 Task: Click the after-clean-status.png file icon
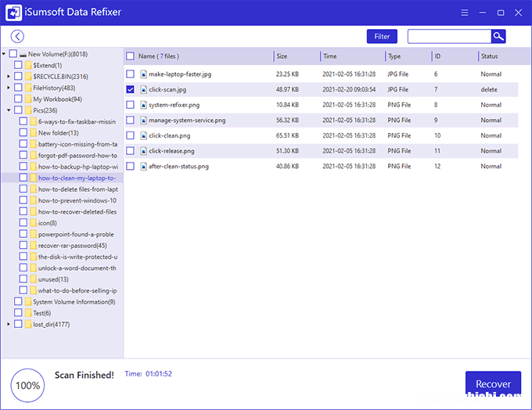(143, 167)
